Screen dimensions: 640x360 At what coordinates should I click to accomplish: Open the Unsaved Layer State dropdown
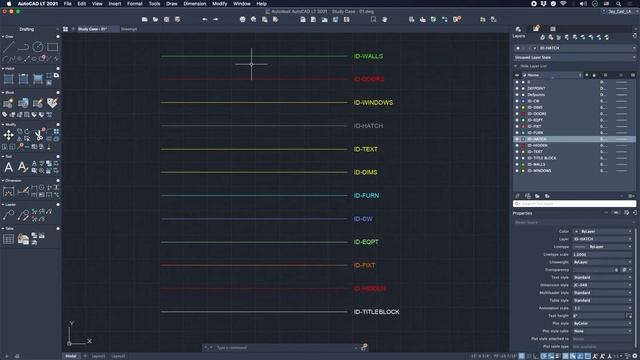(574, 58)
